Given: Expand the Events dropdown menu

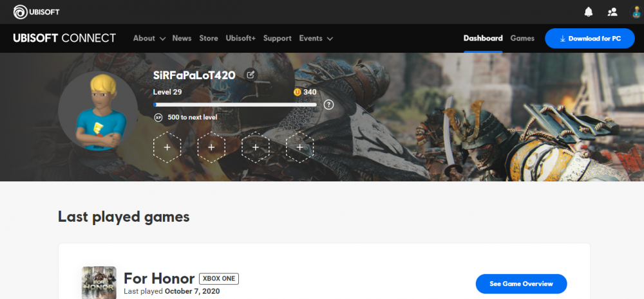Looking at the screenshot, I should (x=316, y=39).
